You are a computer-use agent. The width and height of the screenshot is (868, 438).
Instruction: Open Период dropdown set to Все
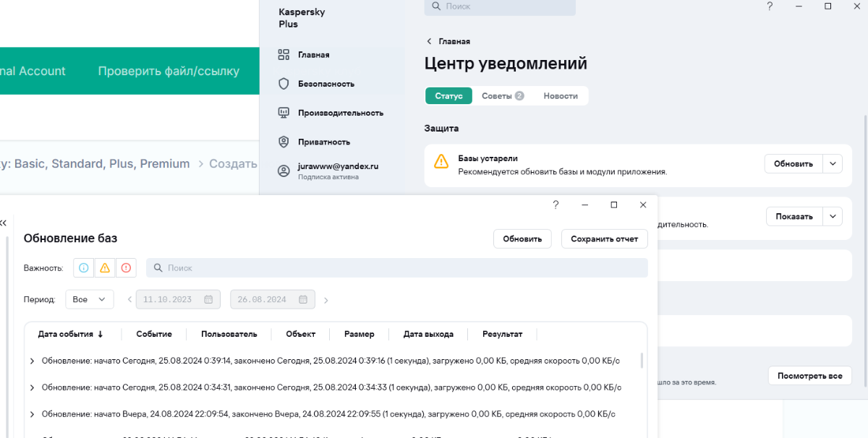[x=90, y=299]
